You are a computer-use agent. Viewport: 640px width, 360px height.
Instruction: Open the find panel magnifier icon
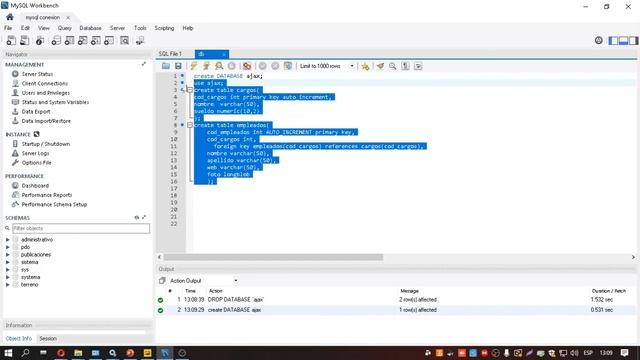click(393, 66)
